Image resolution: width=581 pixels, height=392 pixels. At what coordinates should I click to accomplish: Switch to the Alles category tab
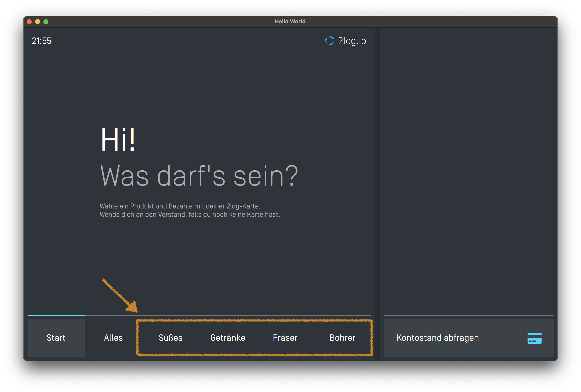113,338
